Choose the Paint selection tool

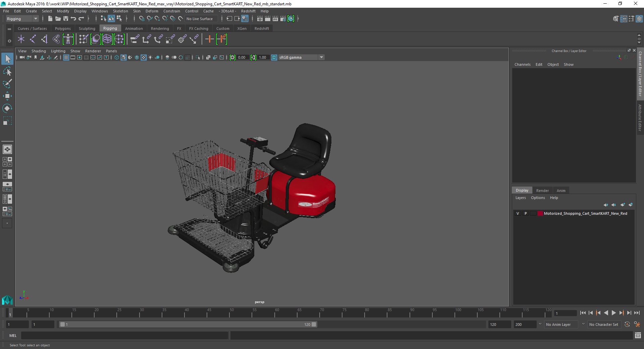(7, 84)
